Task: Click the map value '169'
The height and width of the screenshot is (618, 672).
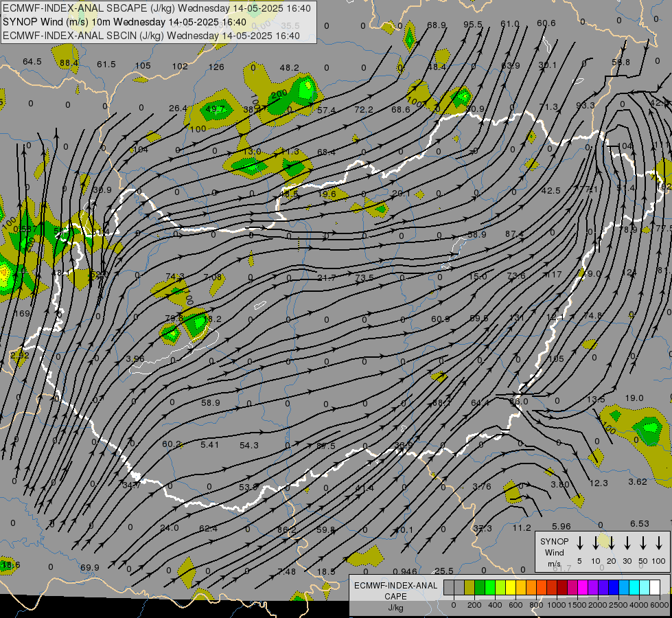Action: [x=22, y=314]
